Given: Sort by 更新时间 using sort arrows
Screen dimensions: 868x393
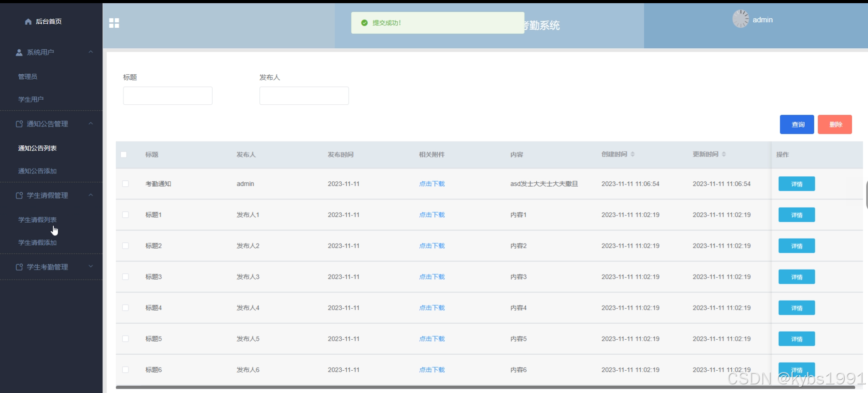Looking at the screenshot, I should pos(724,154).
